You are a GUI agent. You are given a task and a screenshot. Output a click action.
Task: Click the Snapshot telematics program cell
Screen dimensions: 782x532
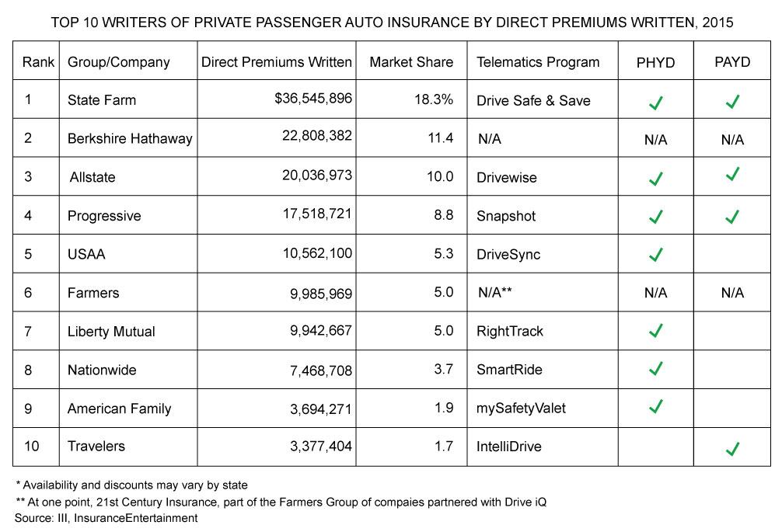[x=506, y=216]
